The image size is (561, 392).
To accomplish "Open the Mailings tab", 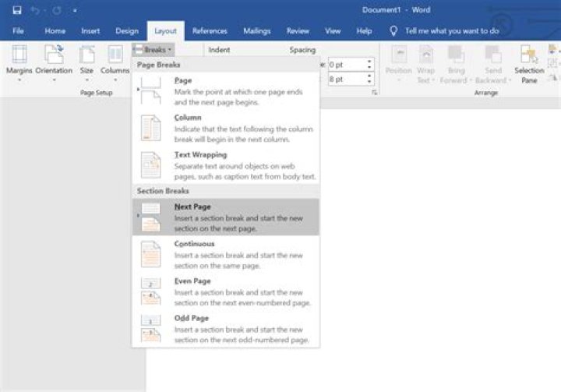I will tap(257, 31).
